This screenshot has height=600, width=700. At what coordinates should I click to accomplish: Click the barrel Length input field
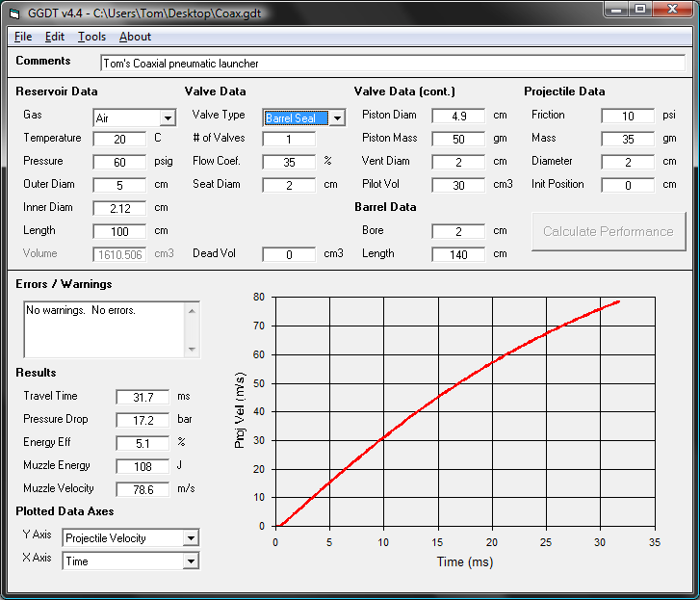coord(458,254)
